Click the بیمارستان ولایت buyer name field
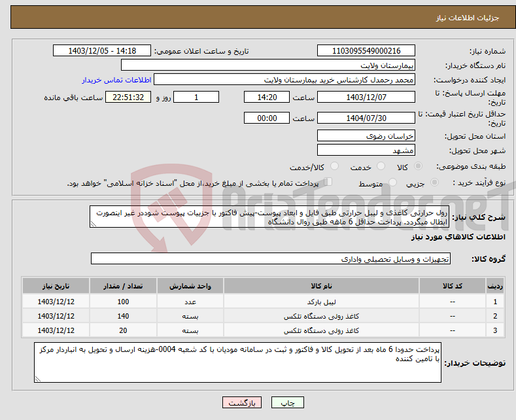The image size is (516, 420). click(x=268, y=65)
